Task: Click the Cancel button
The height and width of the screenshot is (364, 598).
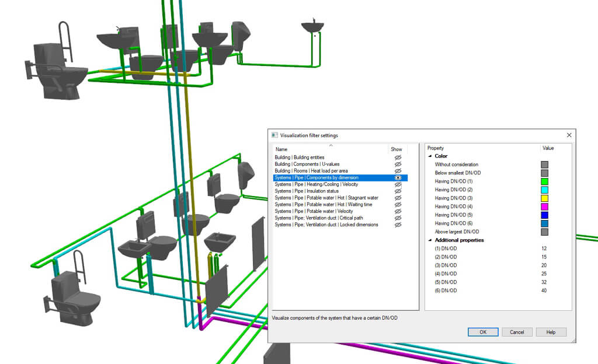Action: [x=517, y=332]
